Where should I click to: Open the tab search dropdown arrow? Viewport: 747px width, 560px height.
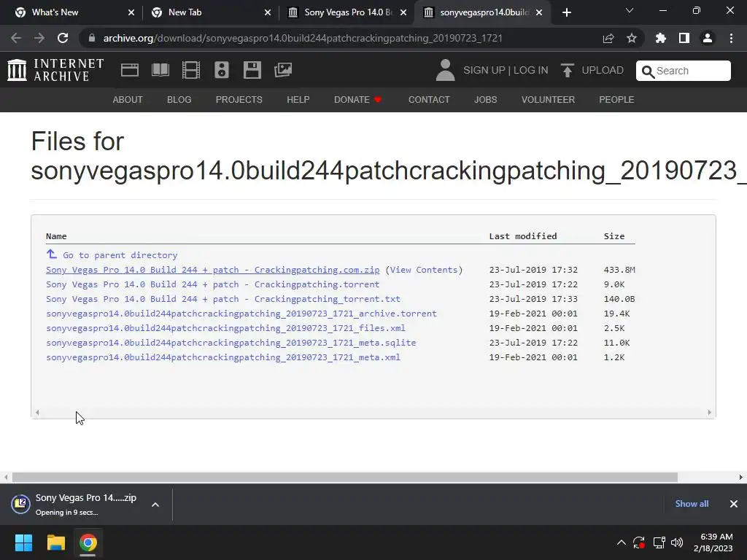tap(630, 10)
